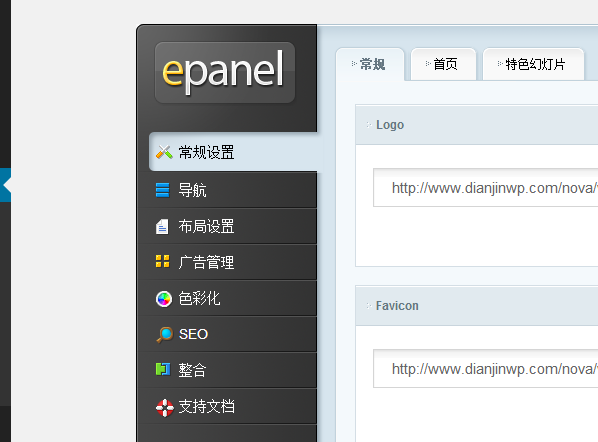Switch to the 首页 tab

[444, 64]
